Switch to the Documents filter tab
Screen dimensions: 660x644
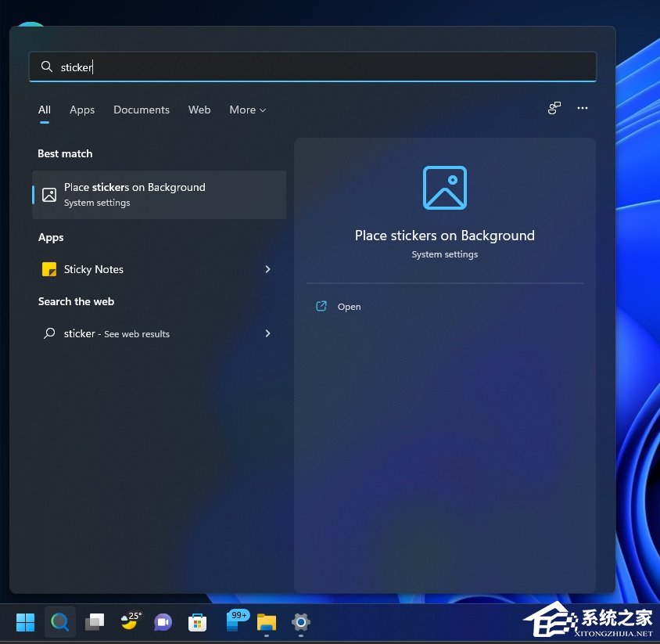(142, 110)
